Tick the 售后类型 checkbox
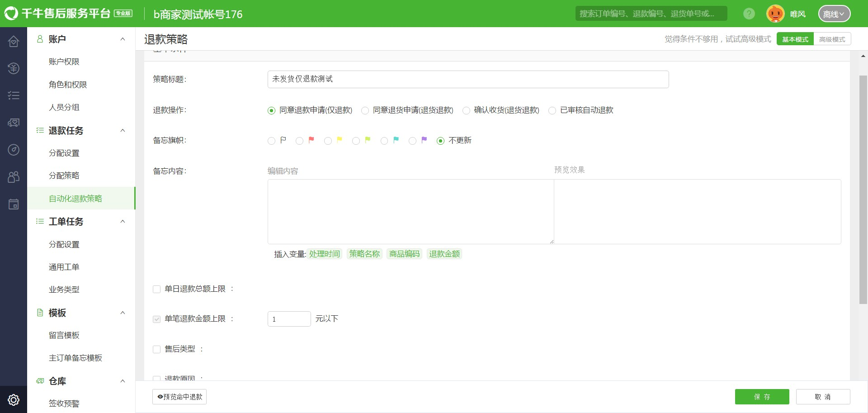 (x=157, y=350)
